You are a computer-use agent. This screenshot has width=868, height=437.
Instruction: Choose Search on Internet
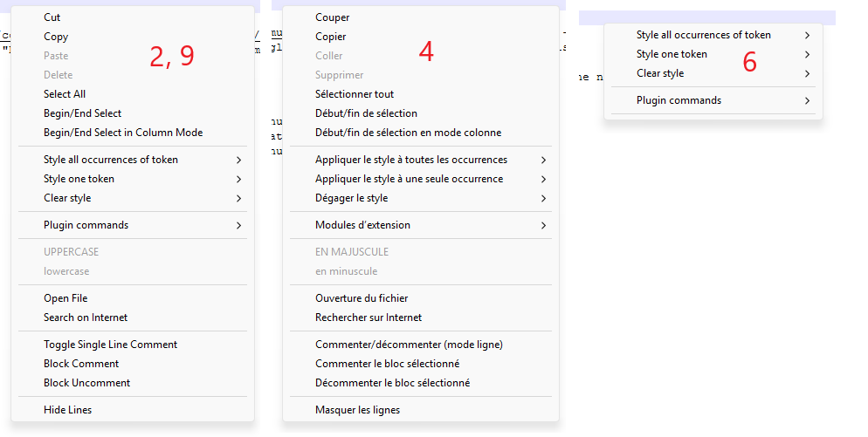86,318
